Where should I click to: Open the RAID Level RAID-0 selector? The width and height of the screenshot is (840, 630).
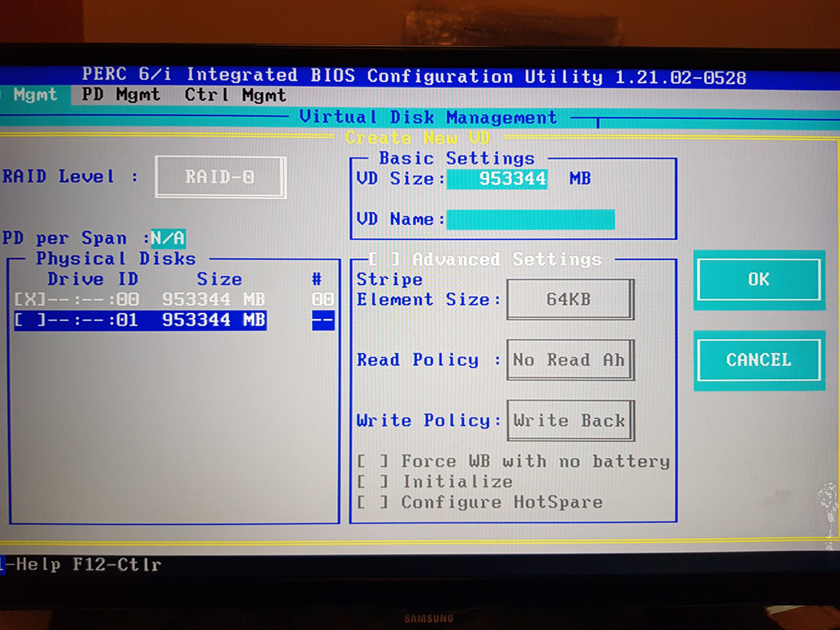tap(220, 177)
